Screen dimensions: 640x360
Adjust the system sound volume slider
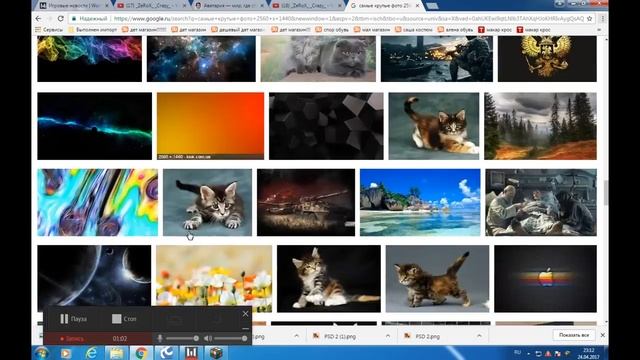[231, 338]
